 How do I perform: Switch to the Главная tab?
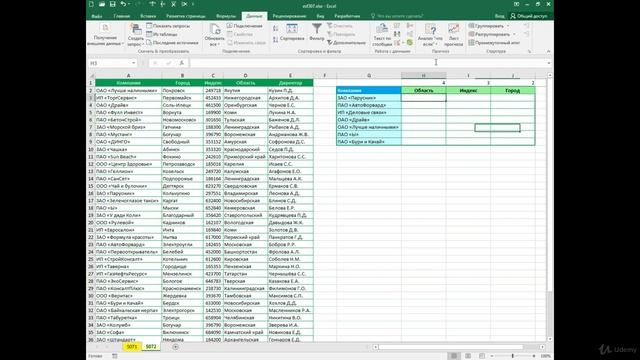[121, 16]
